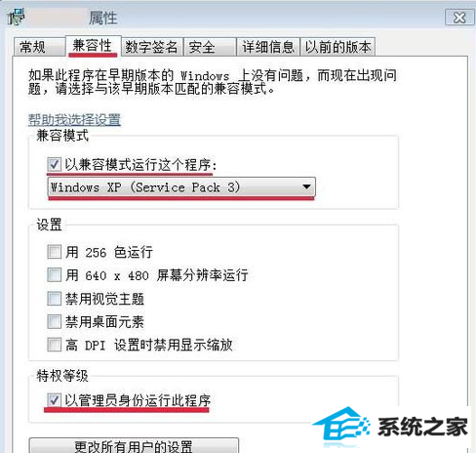The image size is (476, 453).
Task: Open the 详细信息 tab
Action: point(268,47)
